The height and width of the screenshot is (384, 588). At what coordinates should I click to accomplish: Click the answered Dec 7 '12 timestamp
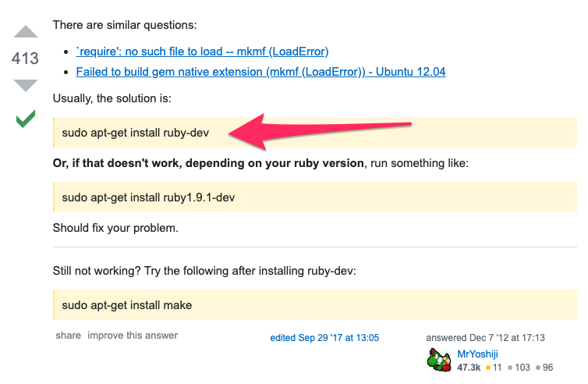[485, 338]
